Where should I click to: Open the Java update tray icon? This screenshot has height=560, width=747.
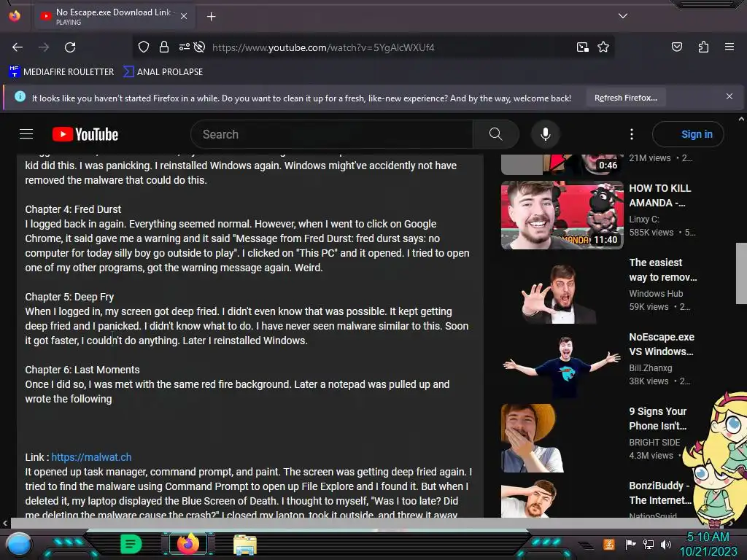pos(608,544)
